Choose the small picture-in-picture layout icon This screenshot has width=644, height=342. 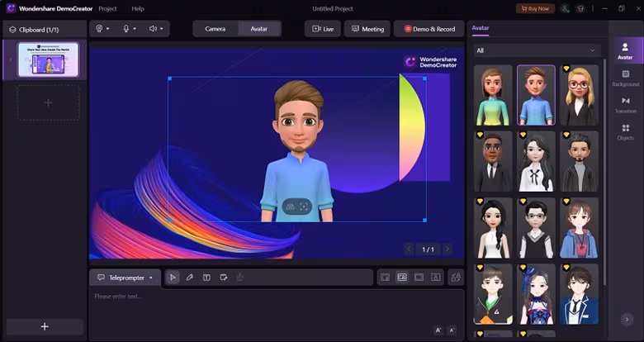coord(385,278)
